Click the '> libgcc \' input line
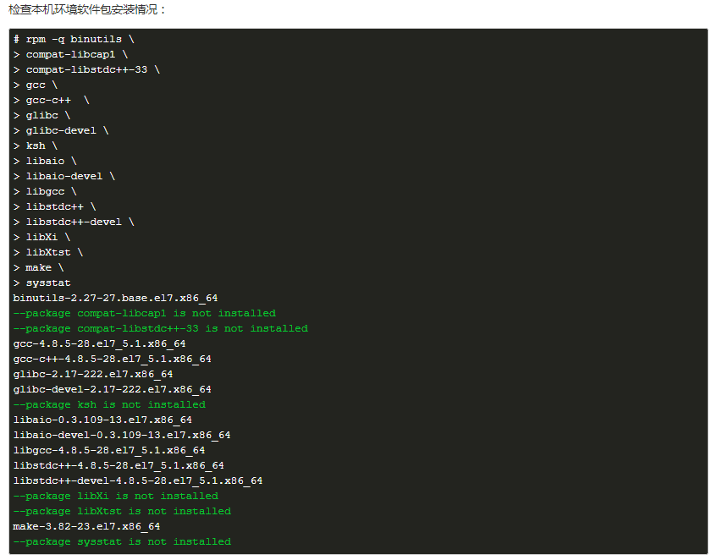This screenshot has height=560, width=728. 45,192
